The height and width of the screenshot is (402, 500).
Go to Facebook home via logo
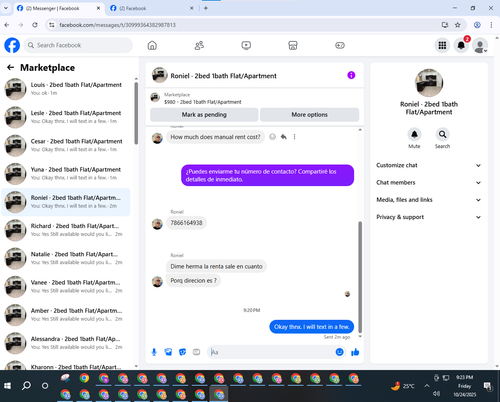tap(12, 45)
